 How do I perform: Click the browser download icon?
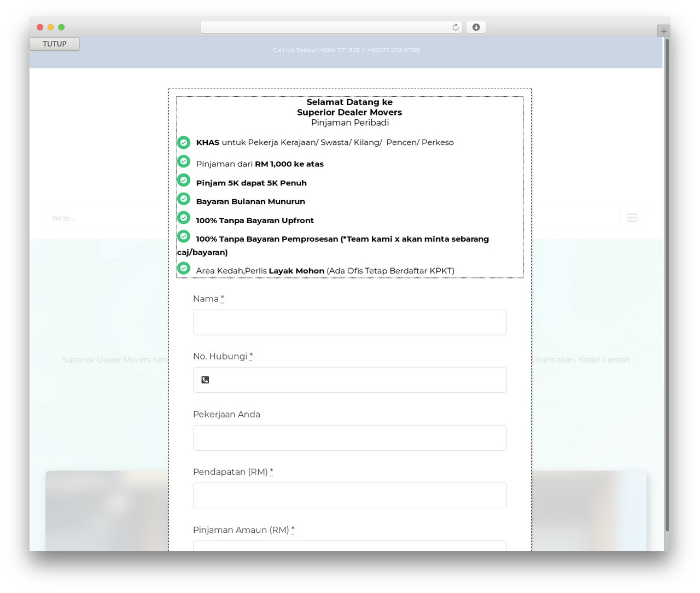[x=476, y=27]
